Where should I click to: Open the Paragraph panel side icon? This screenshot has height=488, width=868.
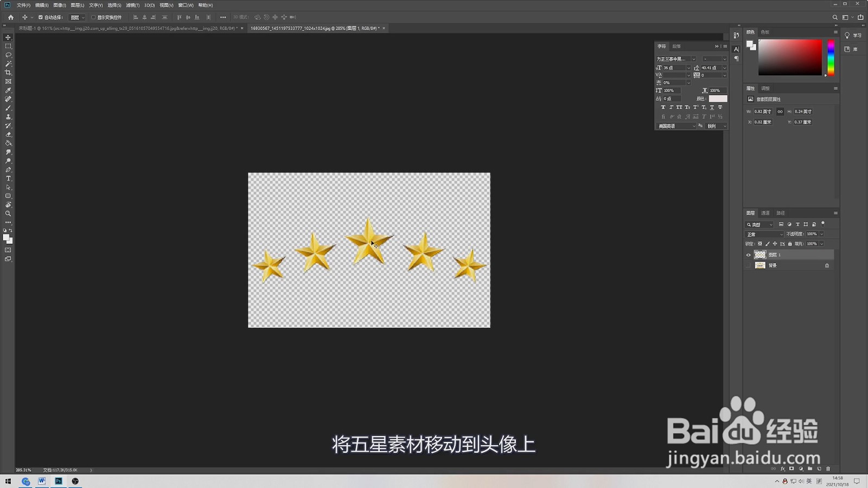click(736, 59)
